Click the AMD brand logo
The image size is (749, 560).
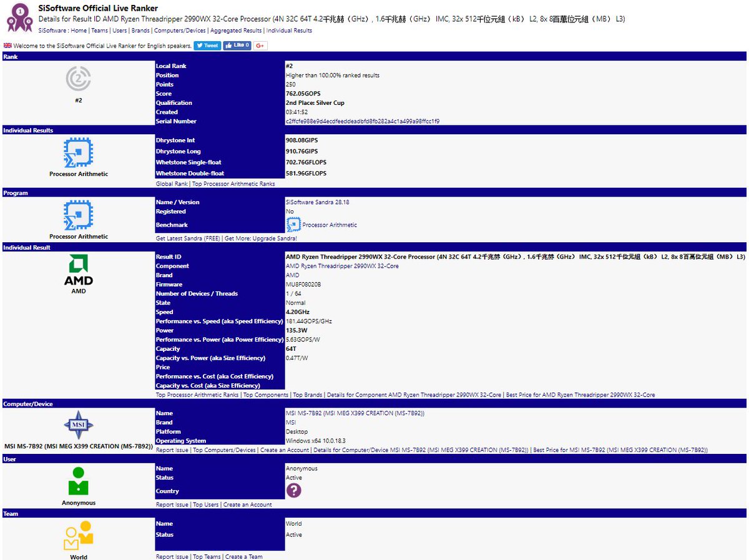tap(79, 269)
